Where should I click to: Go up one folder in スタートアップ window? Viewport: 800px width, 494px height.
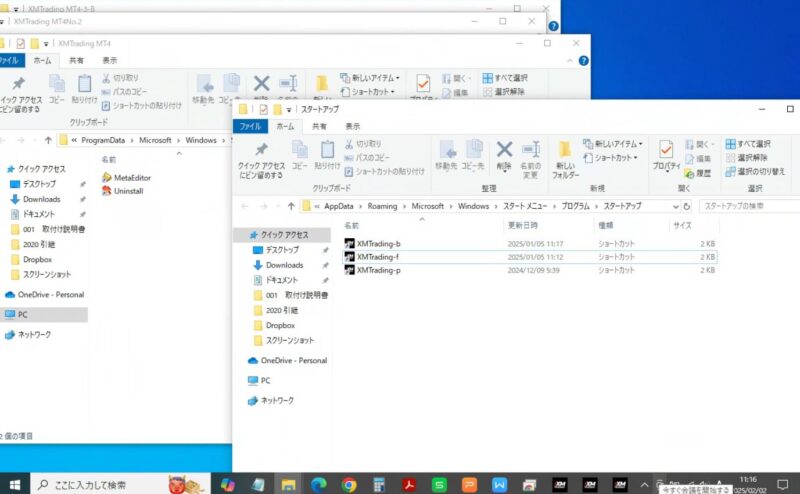click(x=291, y=206)
